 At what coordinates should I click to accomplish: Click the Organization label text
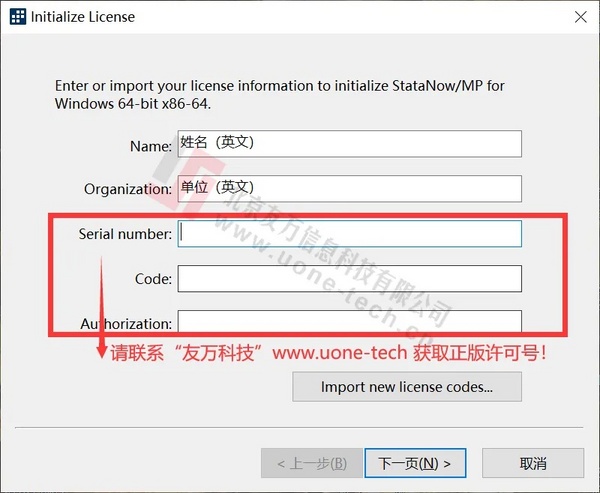coord(128,189)
